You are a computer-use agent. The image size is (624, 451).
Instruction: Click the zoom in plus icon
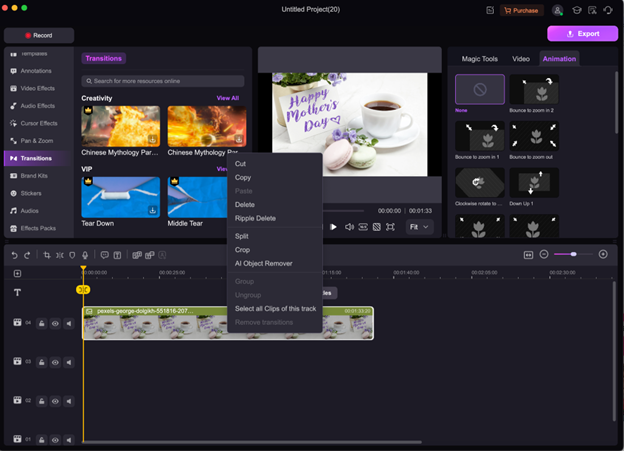tap(603, 254)
